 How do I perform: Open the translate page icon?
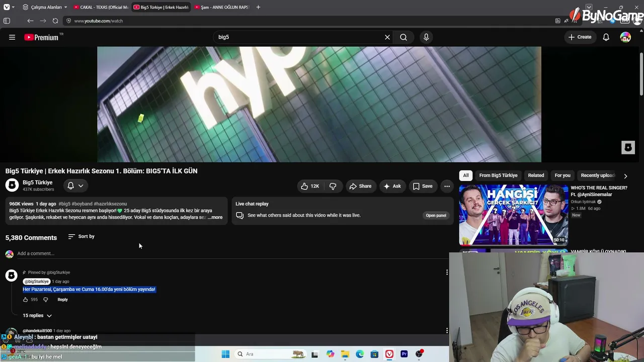(x=567, y=21)
